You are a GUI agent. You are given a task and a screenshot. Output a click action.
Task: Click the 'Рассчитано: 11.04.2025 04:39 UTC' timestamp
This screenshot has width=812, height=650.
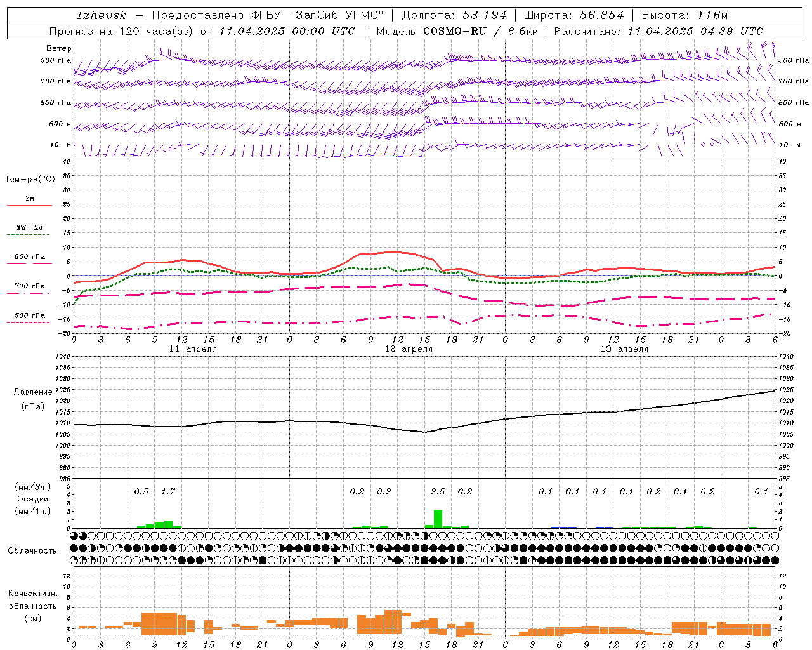[658, 31]
